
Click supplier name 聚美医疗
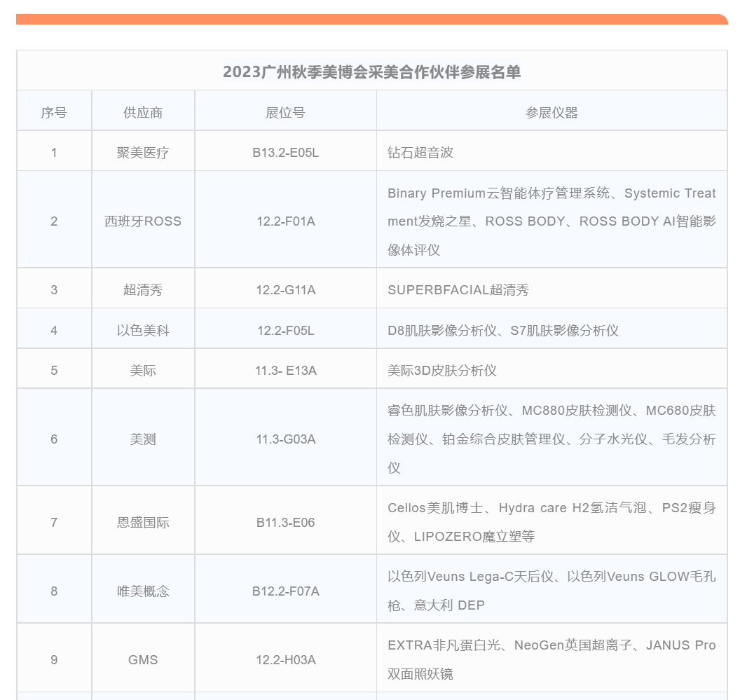(x=143, y=153)
